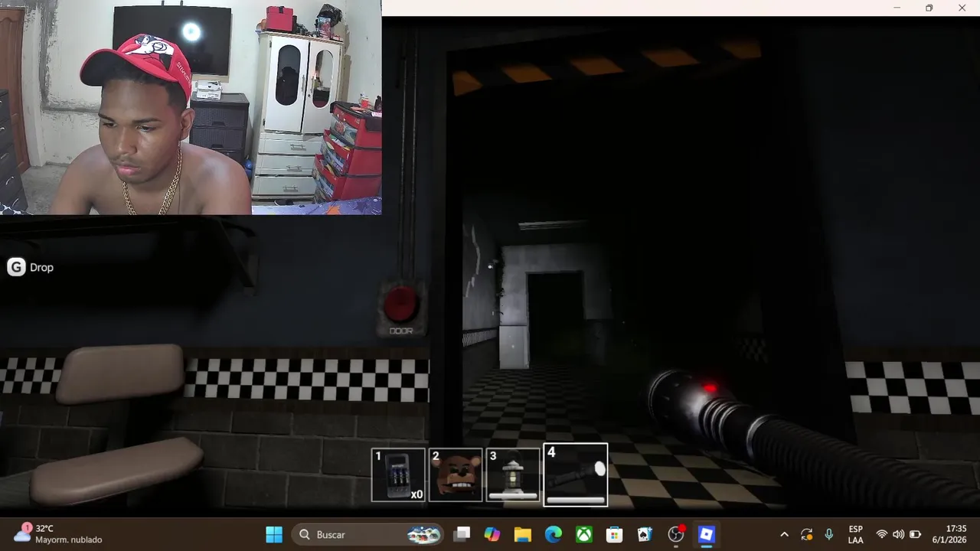Image resolution: width=980 pixels, height=551 pixels.
Task: Launch Copilot from the taskbar
Action: 492,534
